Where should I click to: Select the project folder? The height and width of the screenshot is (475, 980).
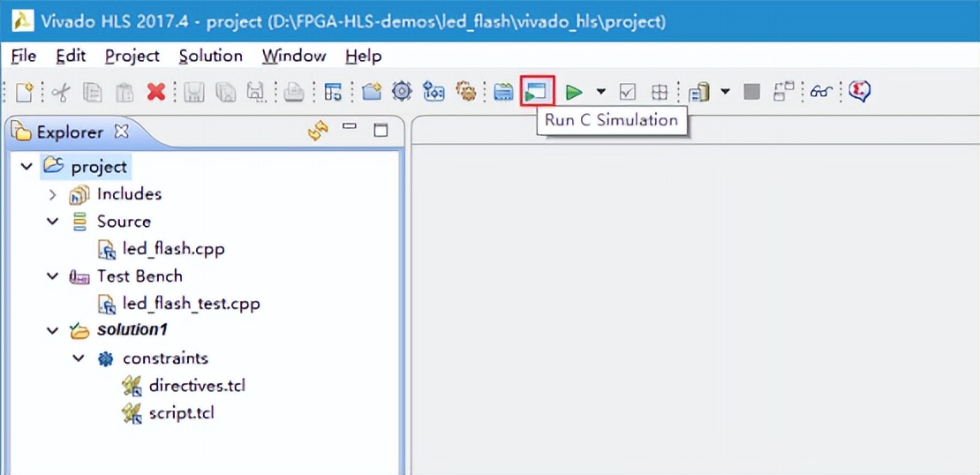[x=85, y=167]
